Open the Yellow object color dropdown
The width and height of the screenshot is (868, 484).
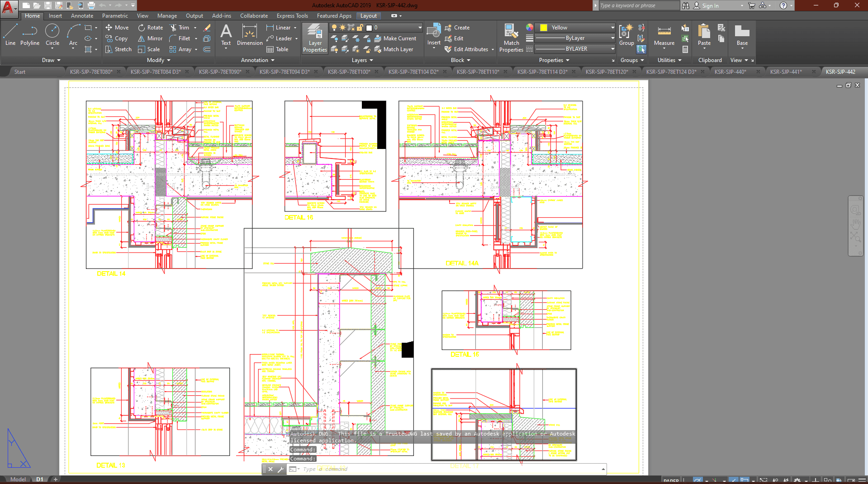point(612,28)
